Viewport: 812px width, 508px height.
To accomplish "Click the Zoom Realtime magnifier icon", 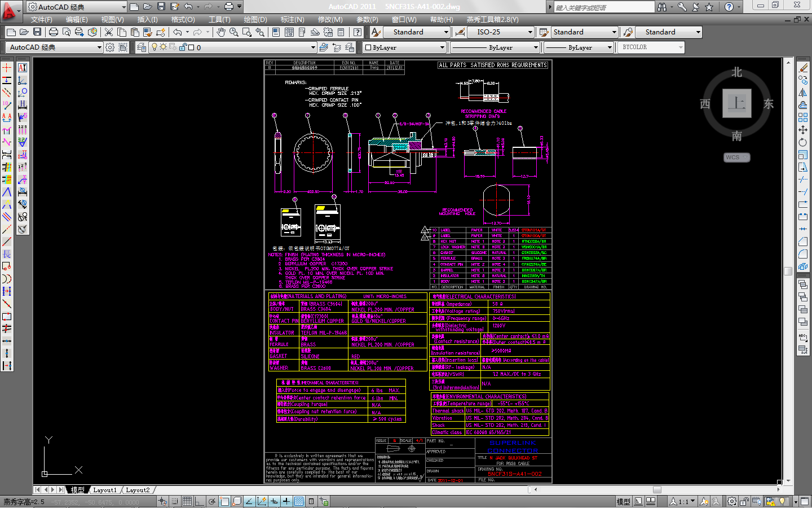I will pos(234,32).
